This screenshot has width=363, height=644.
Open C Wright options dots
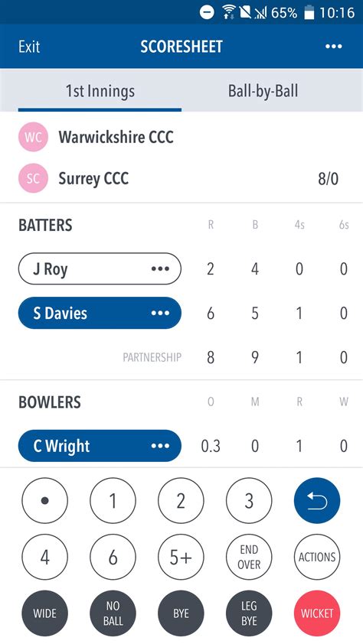[x=160, y=446]
